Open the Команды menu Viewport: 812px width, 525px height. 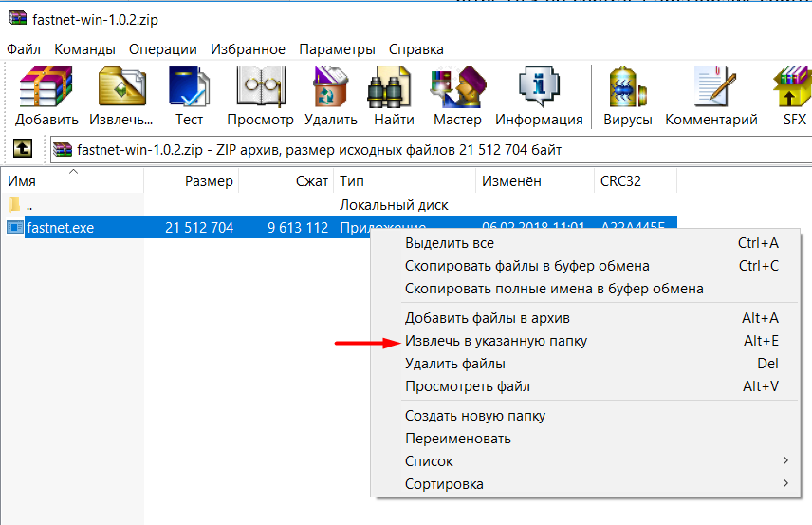coord(84,49)
